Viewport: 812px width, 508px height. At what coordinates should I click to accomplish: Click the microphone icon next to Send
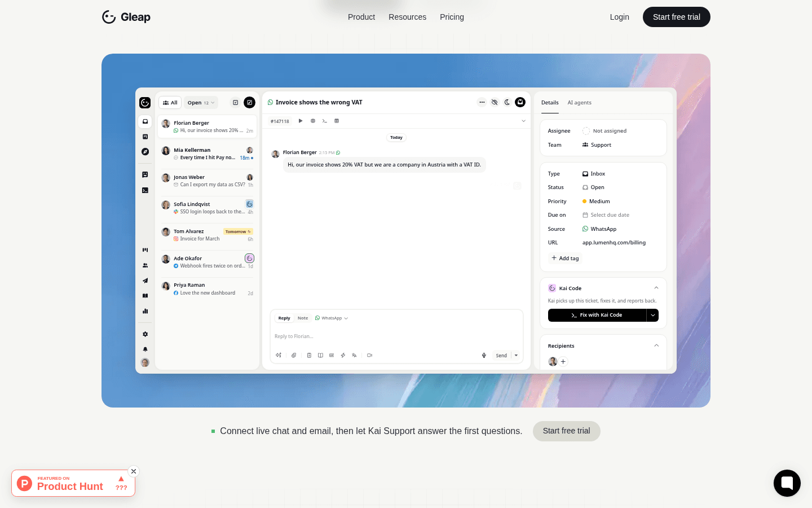pyautogui.click(x=484, y=356)
